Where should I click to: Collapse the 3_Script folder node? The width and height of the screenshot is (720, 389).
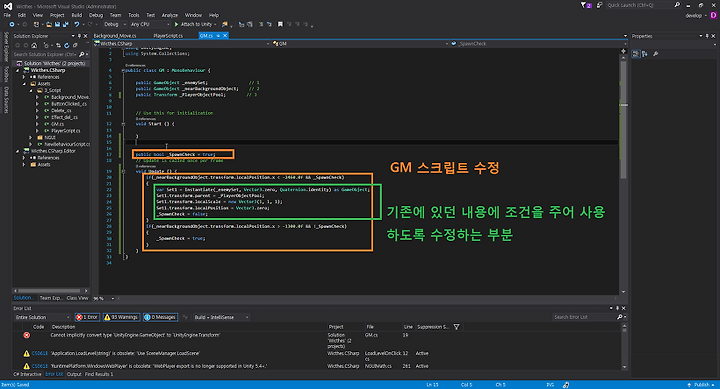pos(31,90)
